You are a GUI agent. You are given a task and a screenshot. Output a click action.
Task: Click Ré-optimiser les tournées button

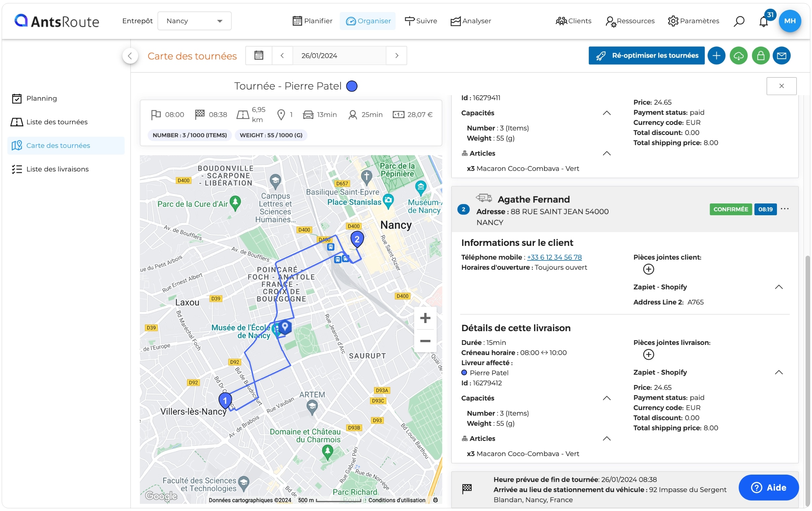(x=647, y=56)
